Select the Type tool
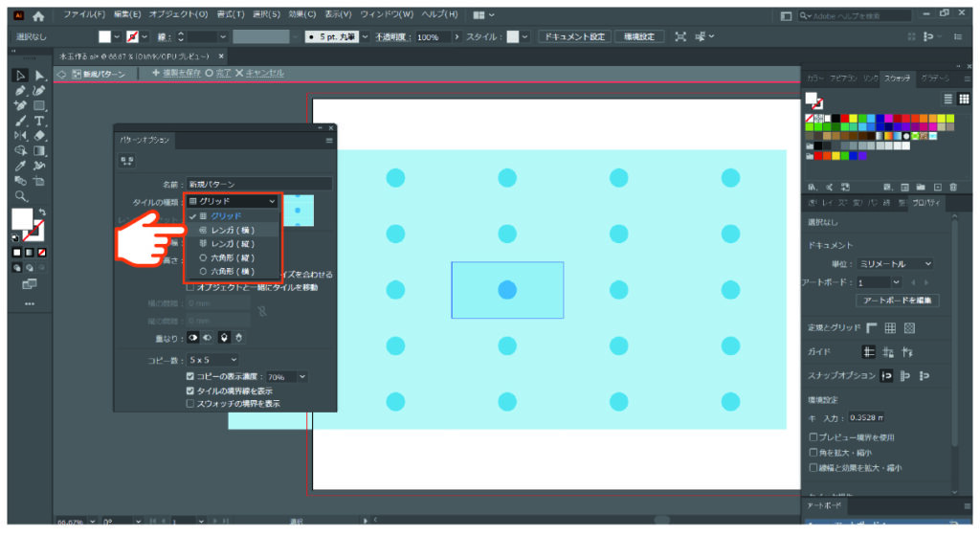Screen dimensions: 980x558 coord(39,121)
